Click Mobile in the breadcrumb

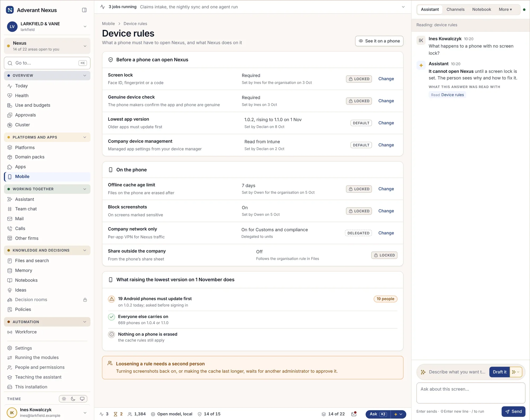[x=108, y=24]
